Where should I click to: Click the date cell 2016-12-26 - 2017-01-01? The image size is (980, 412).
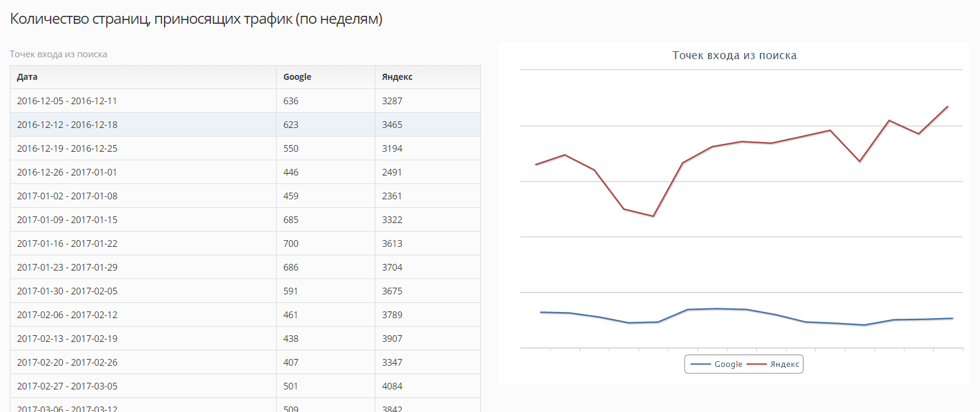[x=67, y=172]
